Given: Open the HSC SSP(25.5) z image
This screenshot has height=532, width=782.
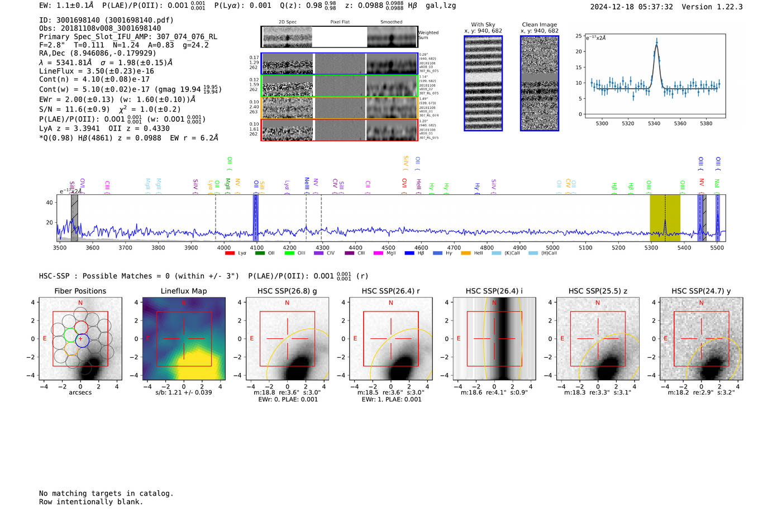Looking at the screenshot, I should (x=598, y=339).
